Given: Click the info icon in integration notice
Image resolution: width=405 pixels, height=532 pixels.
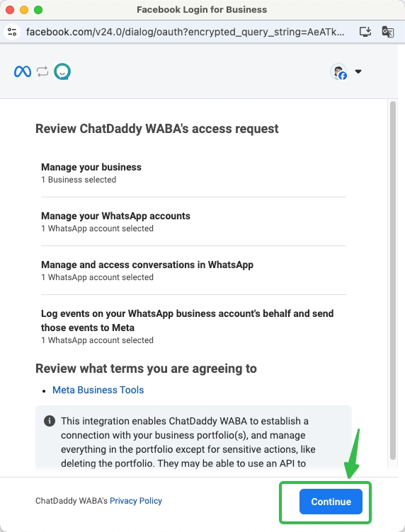Looking at the screenshot, I should tap(50, 421).
